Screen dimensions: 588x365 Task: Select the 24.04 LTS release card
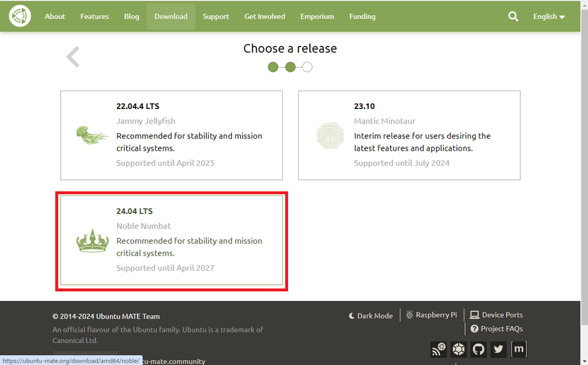pos(171,240)
